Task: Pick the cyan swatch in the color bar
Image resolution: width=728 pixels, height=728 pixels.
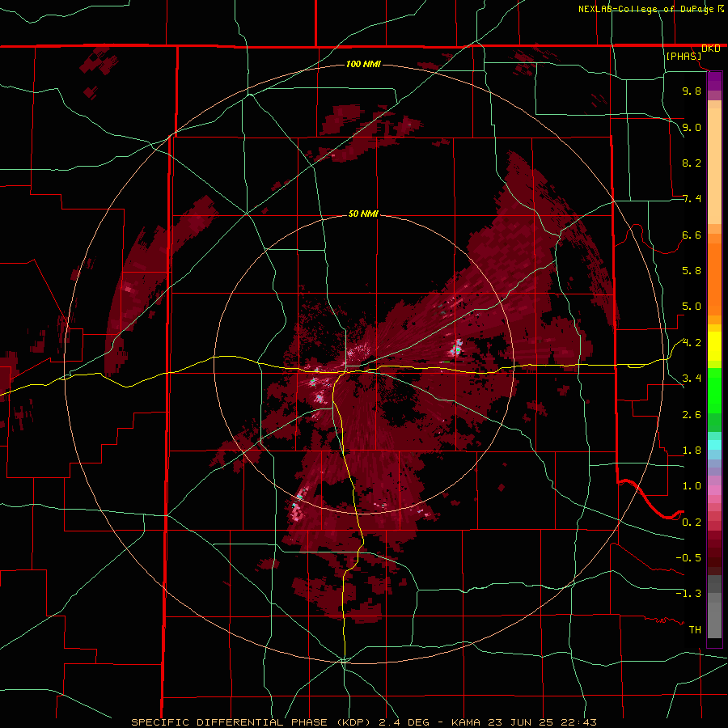Action: (714, 444)
